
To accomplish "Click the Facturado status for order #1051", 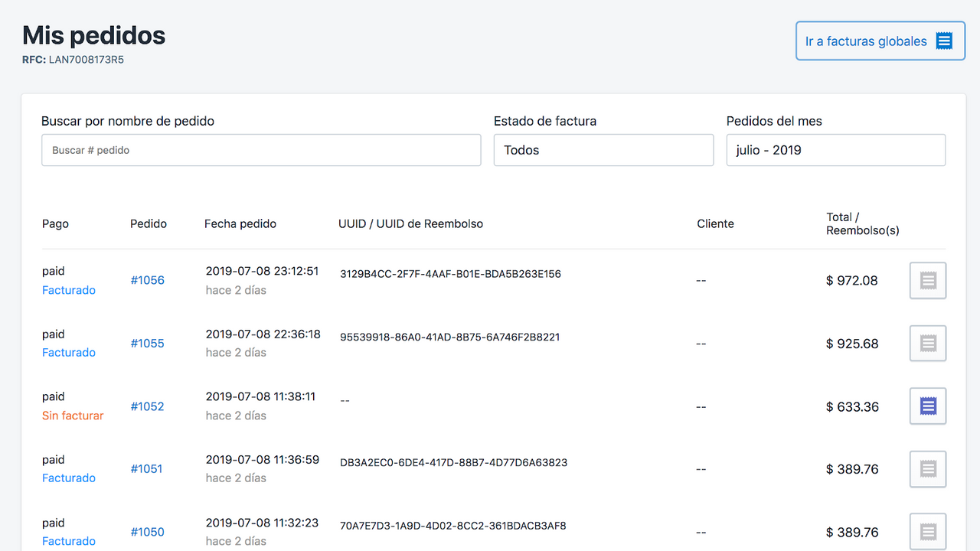I will [69, 478].
